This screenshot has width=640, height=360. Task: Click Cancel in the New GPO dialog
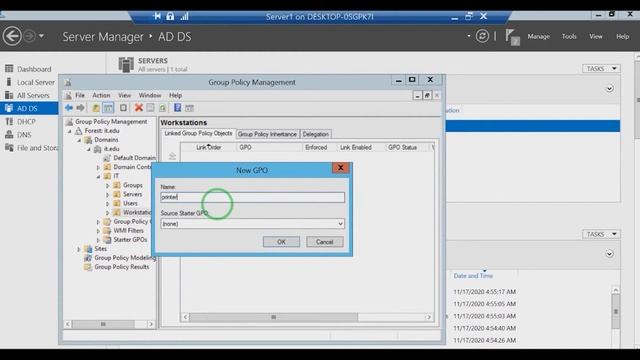[324, 242]
